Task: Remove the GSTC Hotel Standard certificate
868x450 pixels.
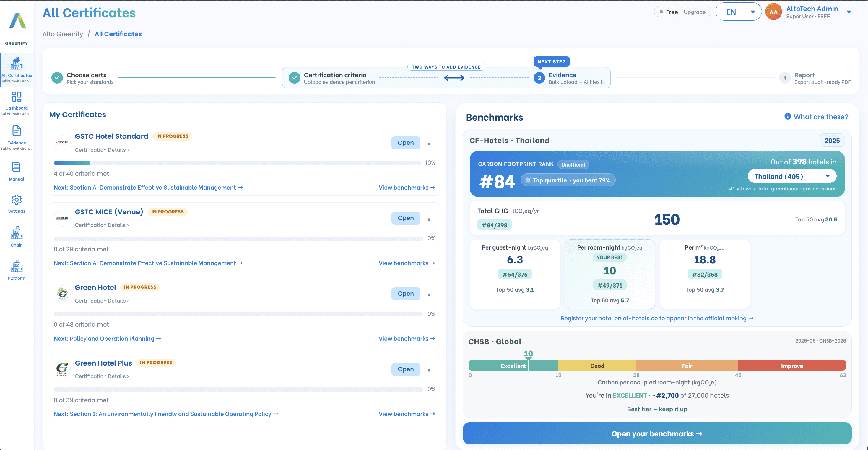Action: click(429, 144)
